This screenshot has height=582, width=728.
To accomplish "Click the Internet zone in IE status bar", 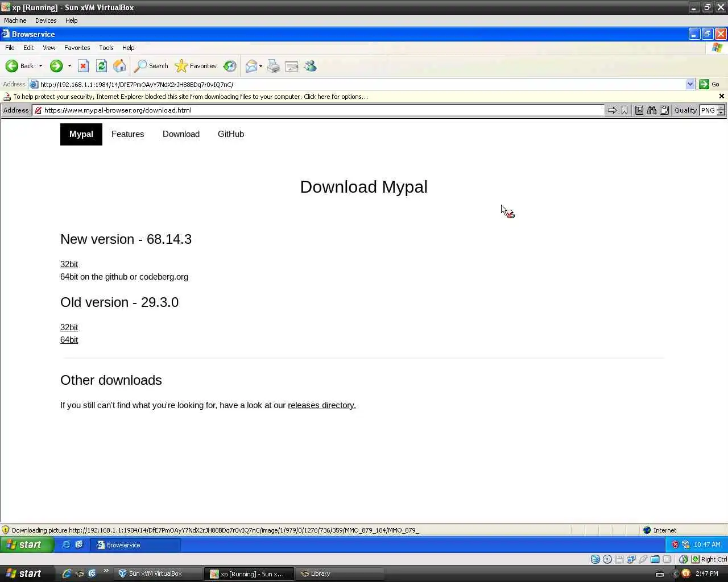I will [659, 530].
